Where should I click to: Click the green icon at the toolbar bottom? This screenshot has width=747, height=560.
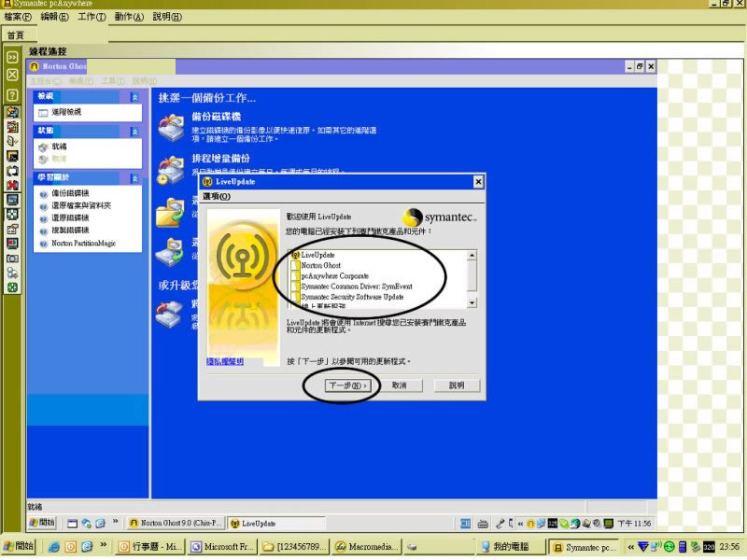[x=12, y=287]
